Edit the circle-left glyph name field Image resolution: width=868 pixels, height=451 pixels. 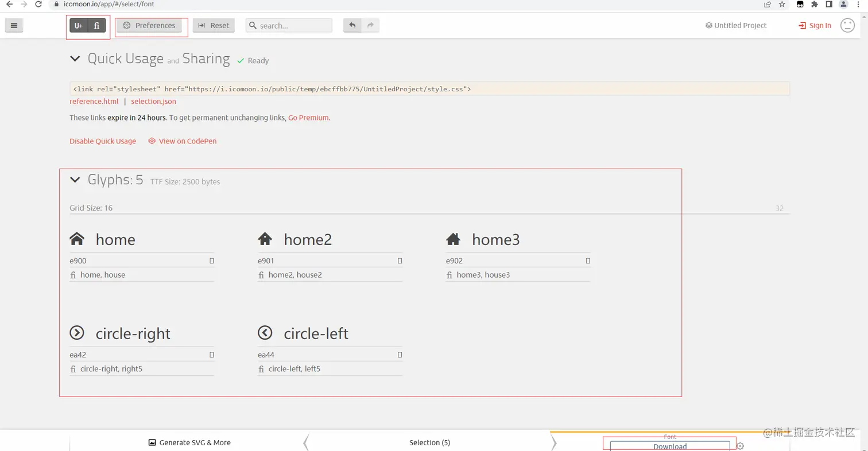click(x=343, y=333)
